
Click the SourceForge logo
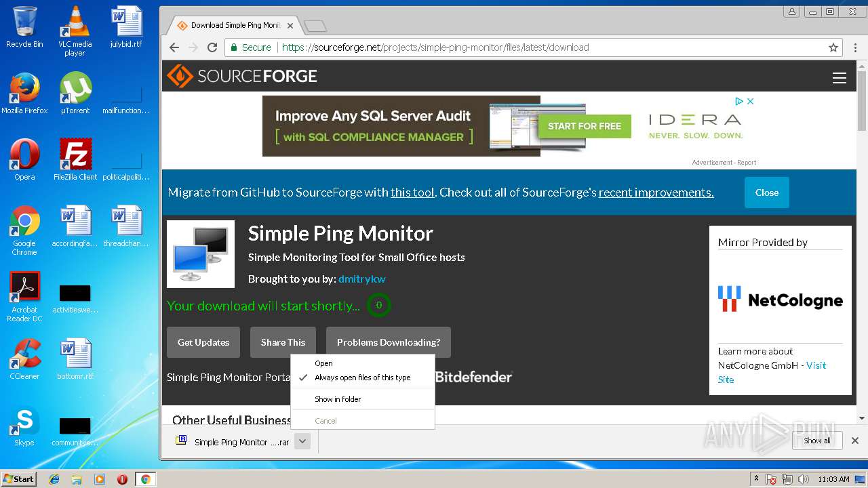(x=242, y=76)
